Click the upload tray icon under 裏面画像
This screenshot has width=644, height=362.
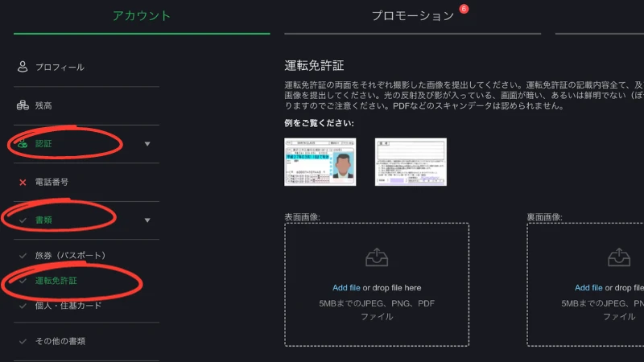pyautogui.click(x=619, y=257)
